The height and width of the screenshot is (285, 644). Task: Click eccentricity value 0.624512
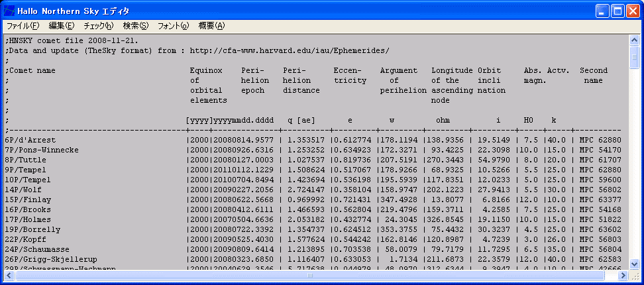pos(352,229)
